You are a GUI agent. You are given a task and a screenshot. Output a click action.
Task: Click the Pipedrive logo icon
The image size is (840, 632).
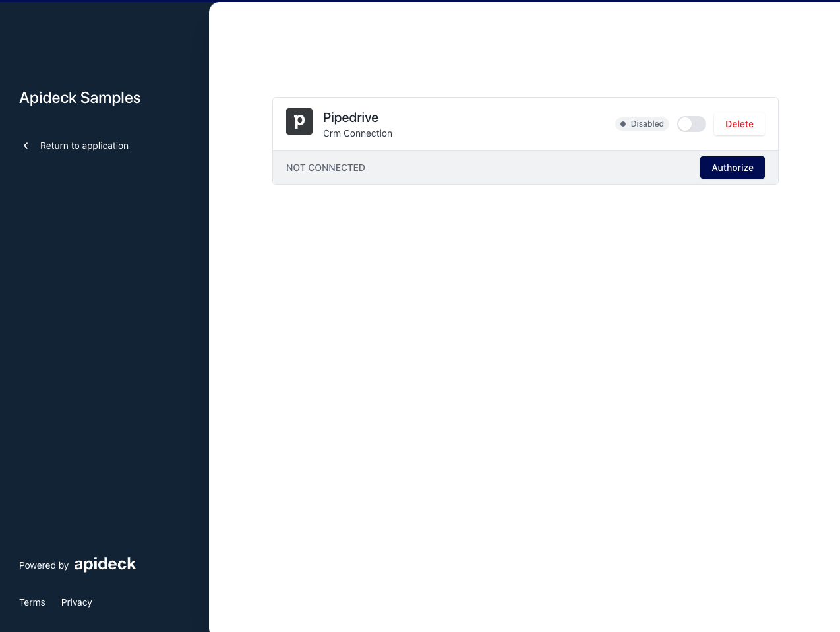point(299,121)
